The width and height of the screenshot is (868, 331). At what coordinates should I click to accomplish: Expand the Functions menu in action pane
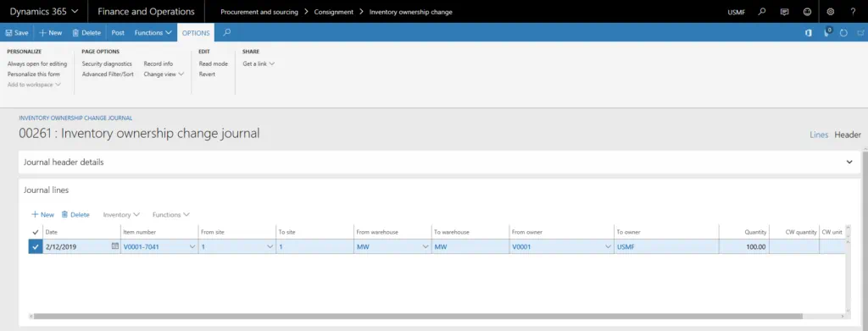click(153, 33)
